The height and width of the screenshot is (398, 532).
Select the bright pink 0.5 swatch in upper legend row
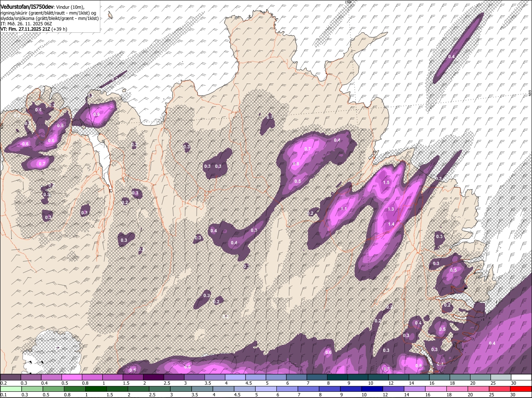pyautogui.click(x=71, y=377)
